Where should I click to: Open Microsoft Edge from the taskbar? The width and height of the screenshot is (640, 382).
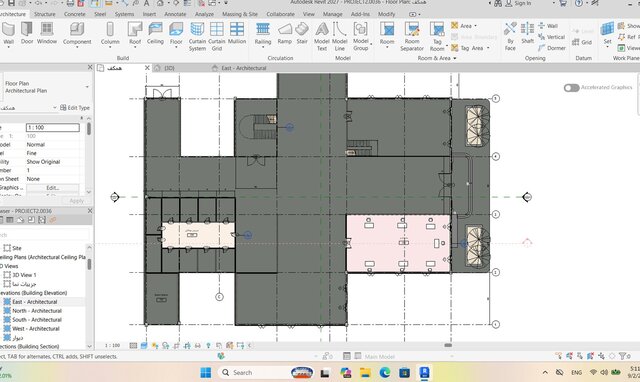384,373
